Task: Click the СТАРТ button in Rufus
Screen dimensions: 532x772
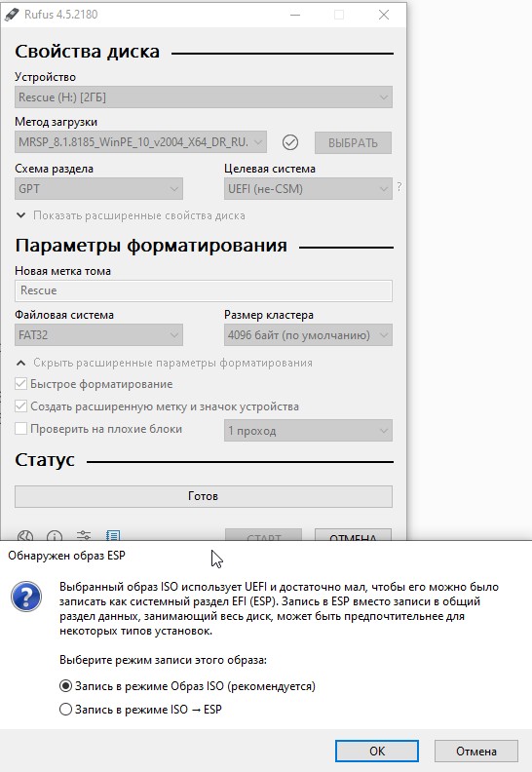Action: [x=263, y=535]
